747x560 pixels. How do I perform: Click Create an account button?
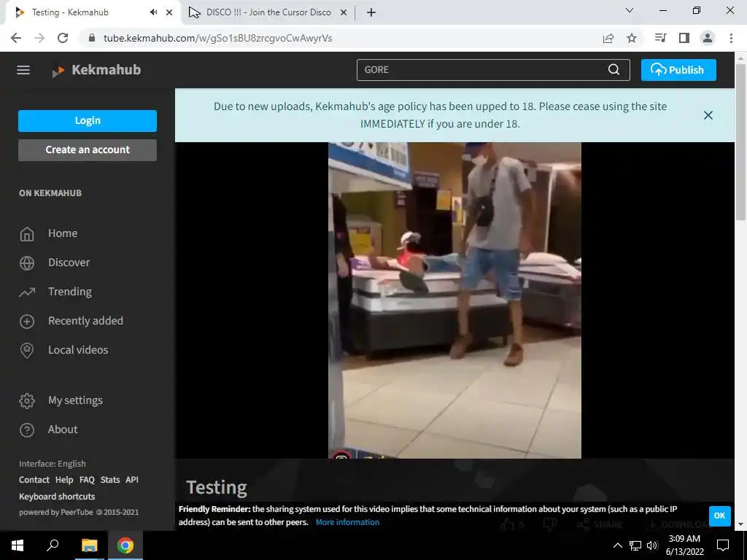pyautogui.click(x=88, y=150)
